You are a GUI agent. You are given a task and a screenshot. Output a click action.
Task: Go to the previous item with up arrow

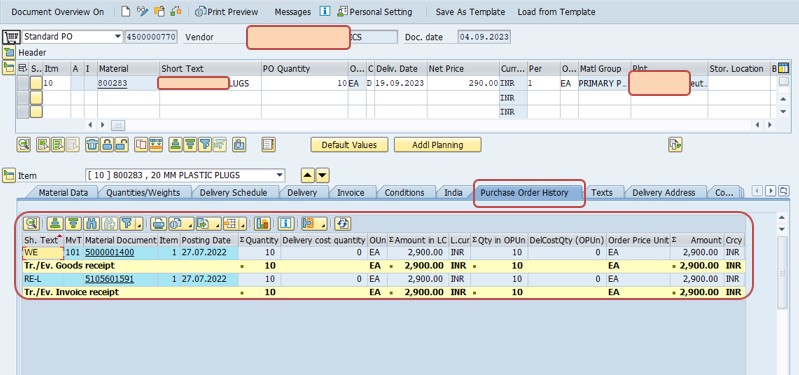point(307,176)
